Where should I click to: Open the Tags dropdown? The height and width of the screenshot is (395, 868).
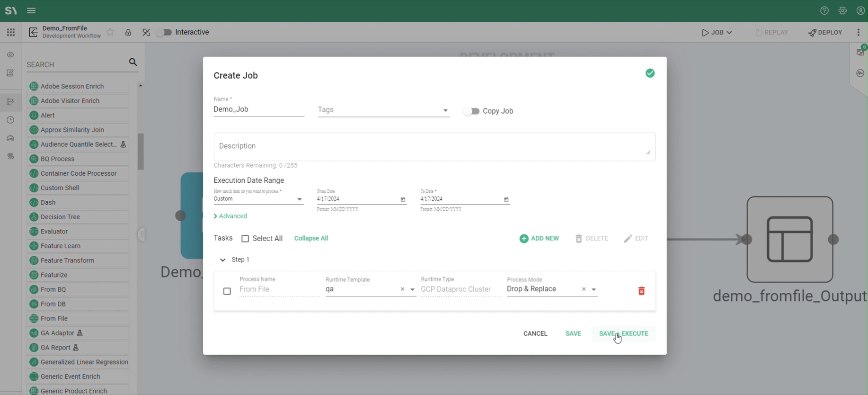click(445, 110)
